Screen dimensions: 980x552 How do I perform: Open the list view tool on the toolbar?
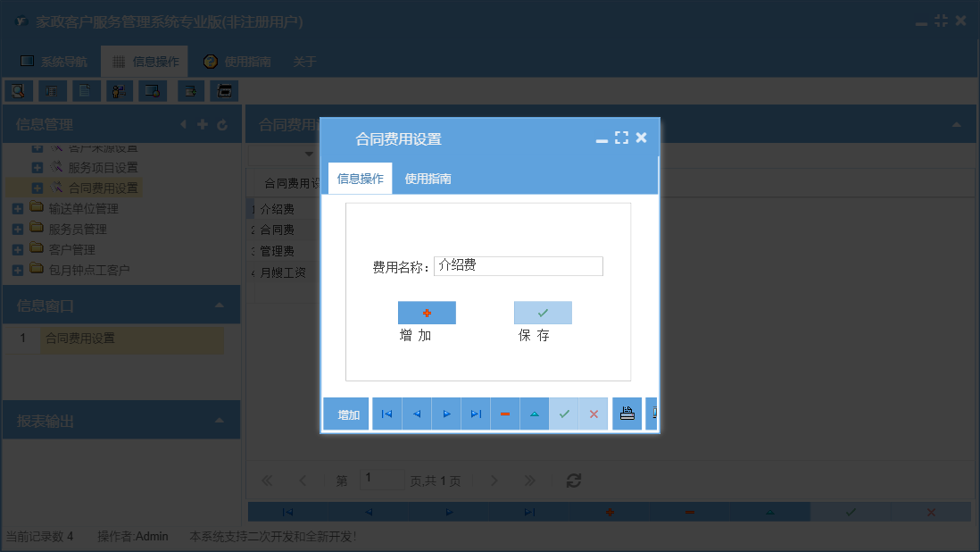[x=51, y=90]
